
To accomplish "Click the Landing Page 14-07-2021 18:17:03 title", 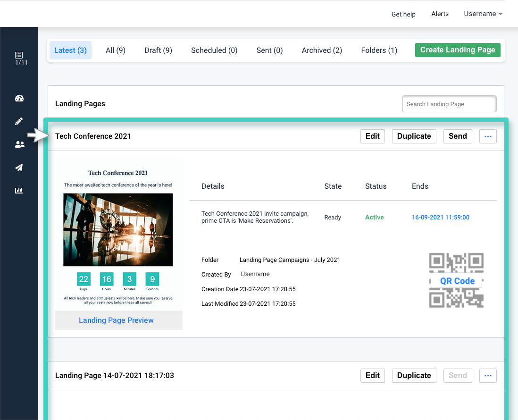I will click(x=115, y=375).
